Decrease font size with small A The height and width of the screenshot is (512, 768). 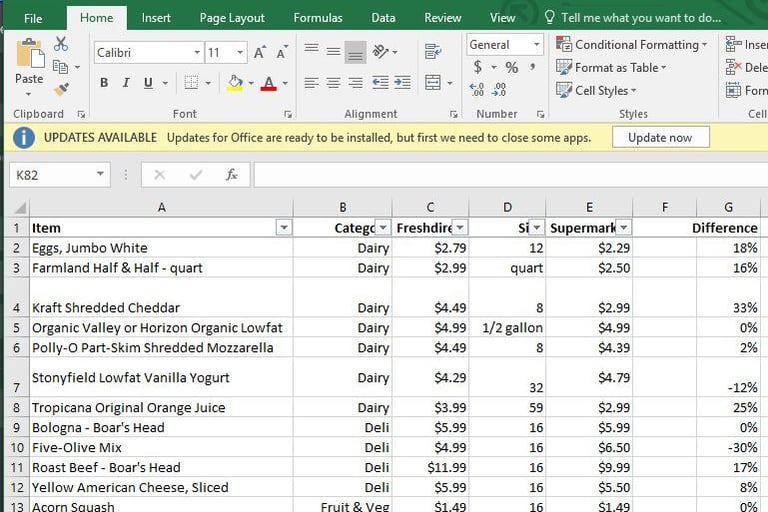(282, 52)
